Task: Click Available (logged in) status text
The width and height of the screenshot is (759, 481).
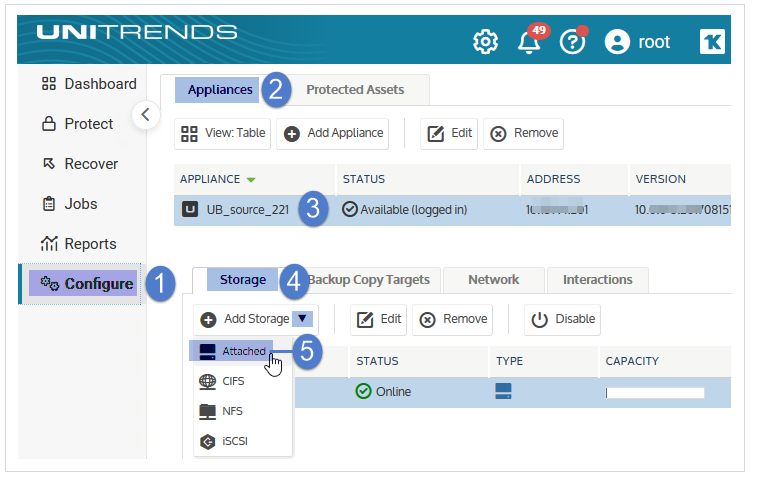Action: pyautogui.click(x=413, y=210)
